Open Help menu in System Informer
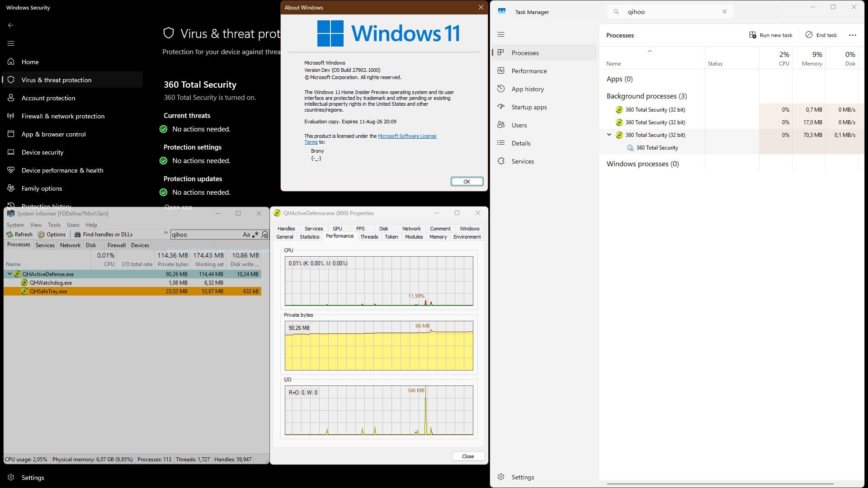Image resolution: width=868 pixels, height=488 pixels. pyautogui.click(x=91, y=225)
